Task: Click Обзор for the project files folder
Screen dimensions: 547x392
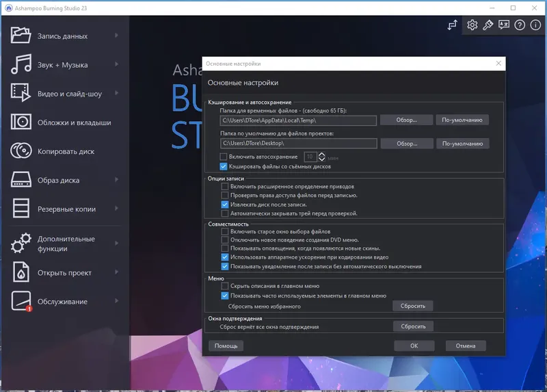Action: [x=407, y=144]
